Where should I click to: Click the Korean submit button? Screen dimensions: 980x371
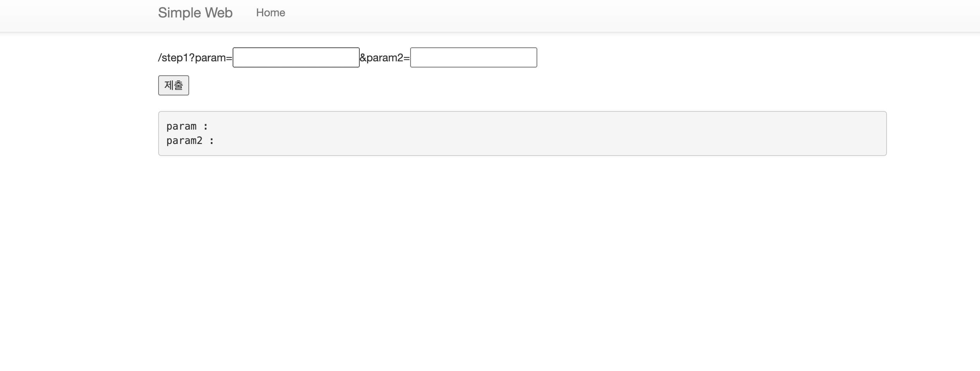coord(173,85)
